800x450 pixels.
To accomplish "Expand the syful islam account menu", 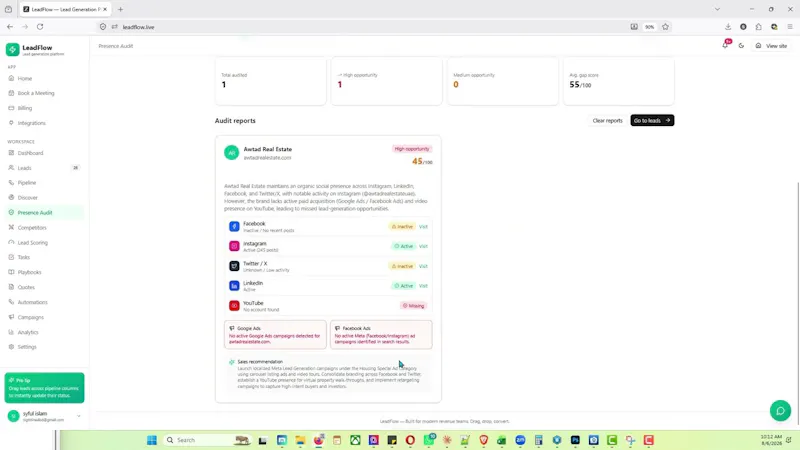I will (x=44, y=416).
